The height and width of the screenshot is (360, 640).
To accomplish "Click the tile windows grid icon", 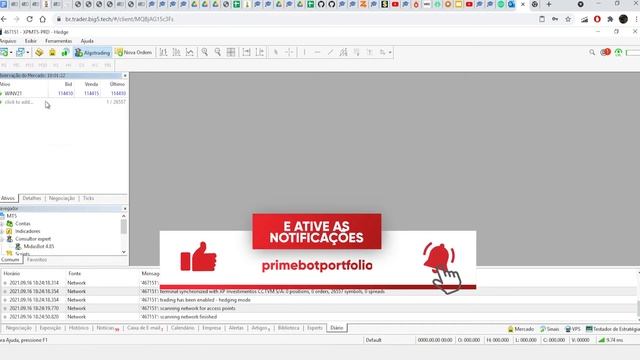I will point(231,52).
